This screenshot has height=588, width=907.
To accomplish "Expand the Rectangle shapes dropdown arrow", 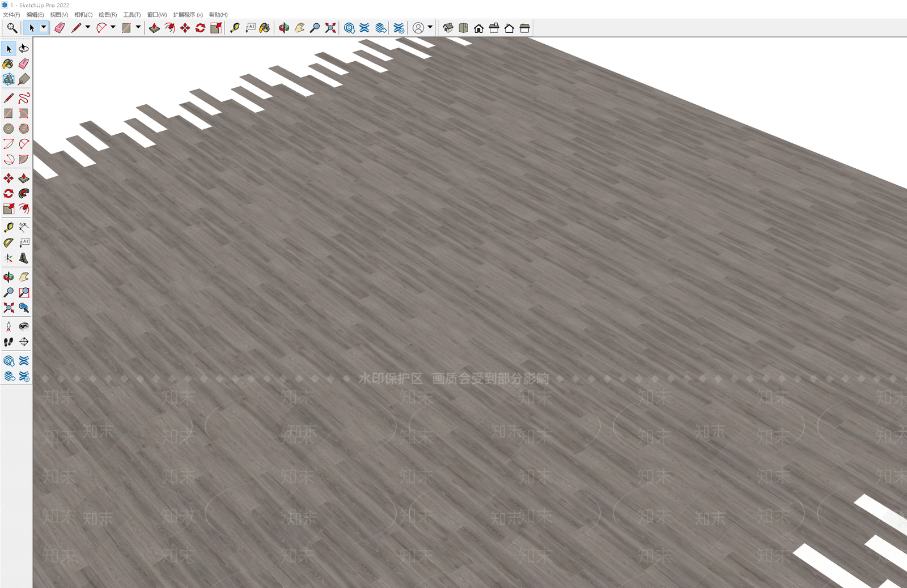I will point(138,27).
